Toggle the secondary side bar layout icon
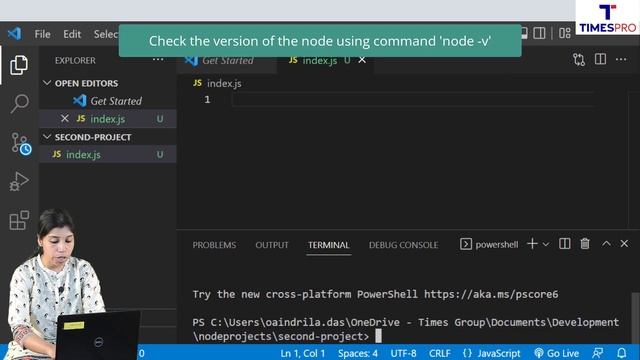Image resolution: width=640 pixels, height=360 pixels. (x=539, y=33)
